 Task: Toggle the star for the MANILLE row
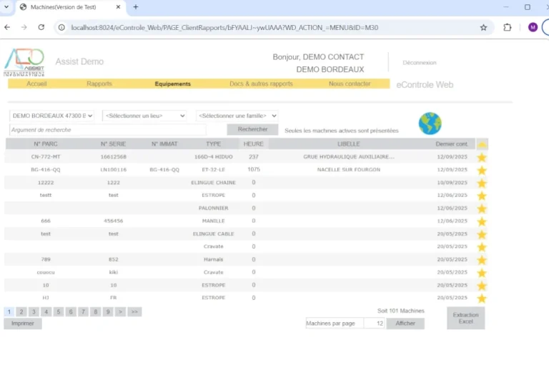pos(482,221)
